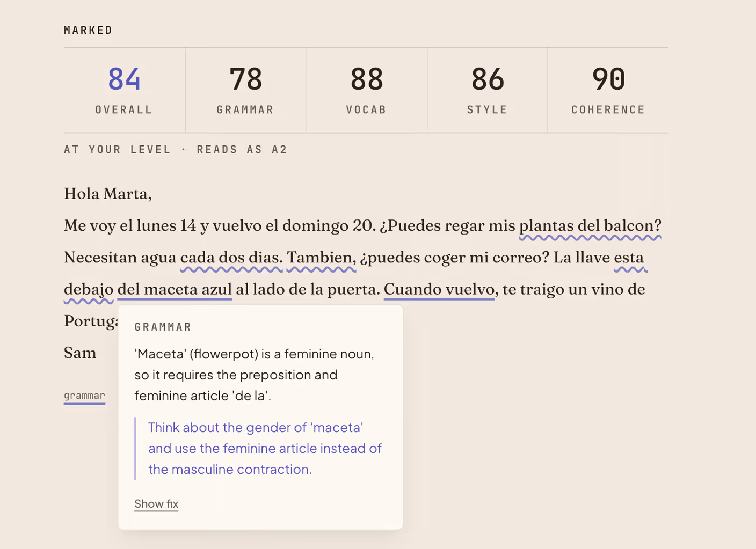
Task: Select the underlined "grammar" legend tag
Action: pyautogui.click(x=84, y=396)
